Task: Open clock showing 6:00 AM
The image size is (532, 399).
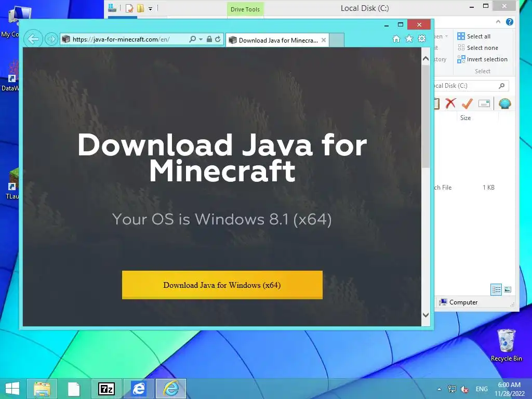Action: [509, 389]
